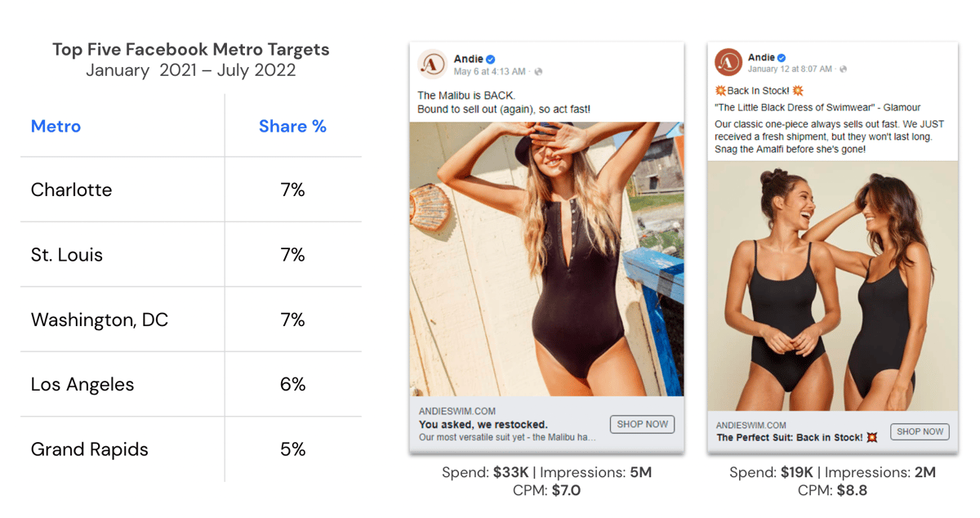This screenshot has width=980, height=518.
Task: Click the "Metro" column header
Action: (x=56, y=127)
